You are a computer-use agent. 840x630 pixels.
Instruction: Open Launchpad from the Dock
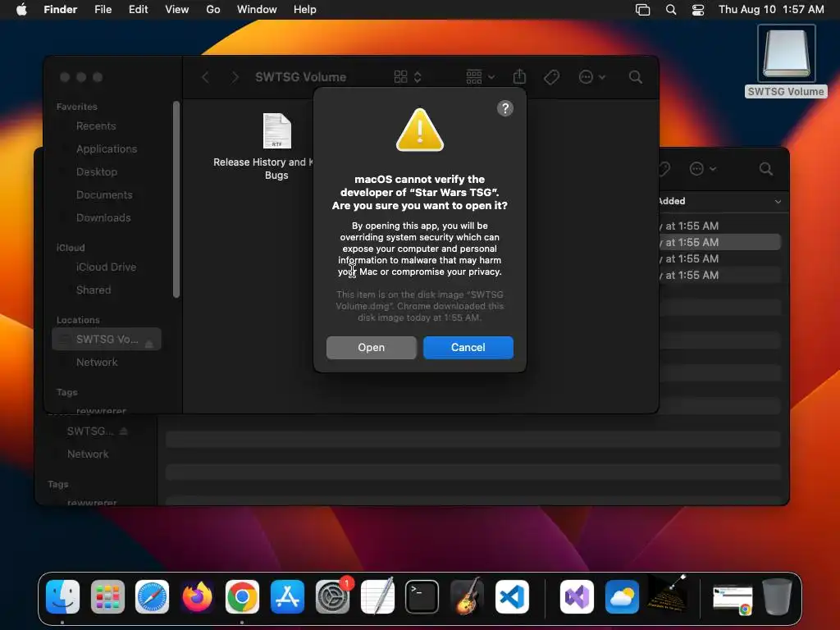point(107,597)
